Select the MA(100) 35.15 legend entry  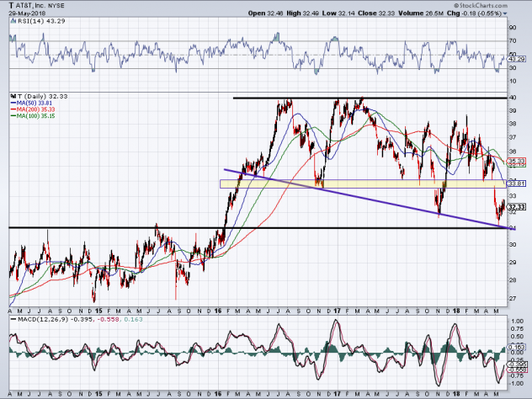click(33, 115)
